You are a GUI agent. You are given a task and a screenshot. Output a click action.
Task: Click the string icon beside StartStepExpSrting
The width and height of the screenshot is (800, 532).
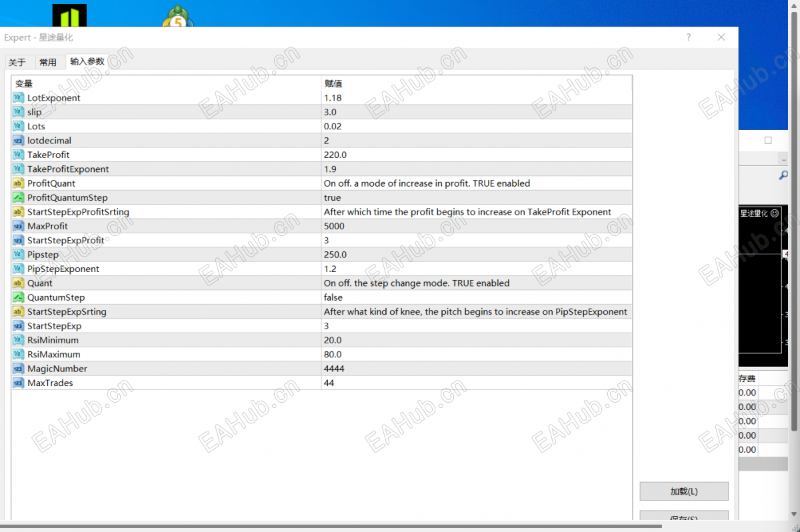coord(19,312)
